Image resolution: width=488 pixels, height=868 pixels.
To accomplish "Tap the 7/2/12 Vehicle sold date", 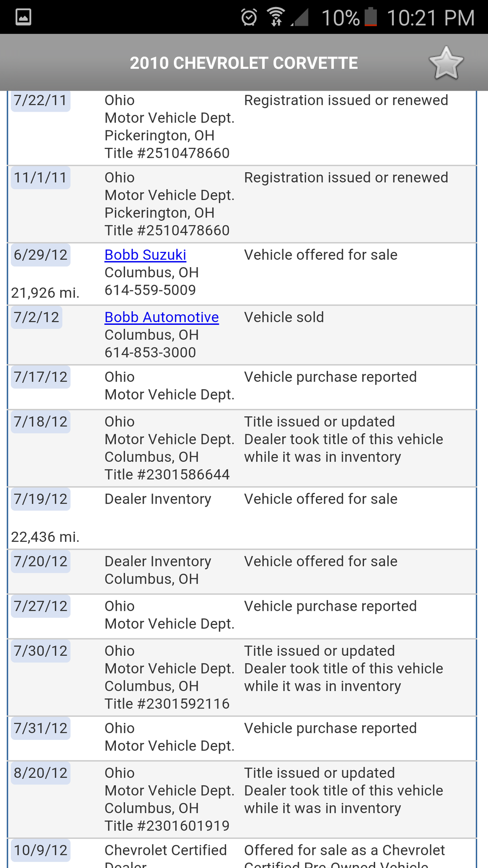I will click(37, 317).
